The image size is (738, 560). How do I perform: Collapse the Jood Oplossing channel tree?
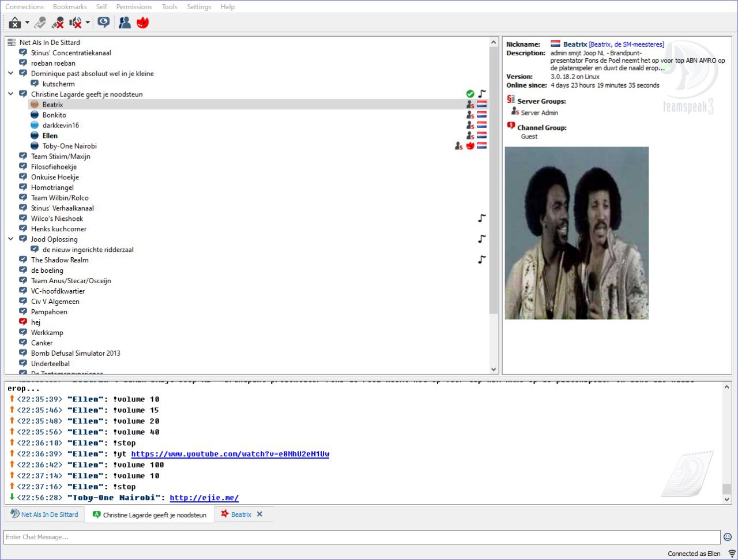(x=11, y=239)
